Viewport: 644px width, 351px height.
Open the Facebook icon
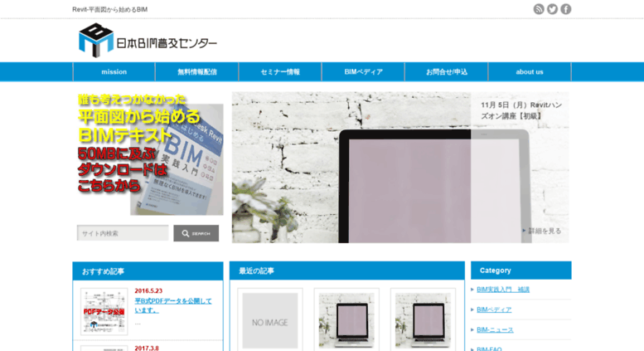click(565, 9)
